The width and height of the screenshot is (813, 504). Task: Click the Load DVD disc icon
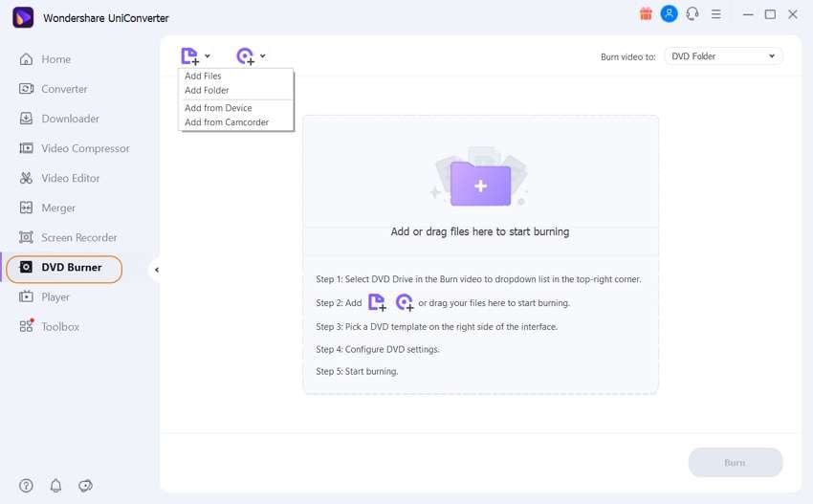click(245, 56)
